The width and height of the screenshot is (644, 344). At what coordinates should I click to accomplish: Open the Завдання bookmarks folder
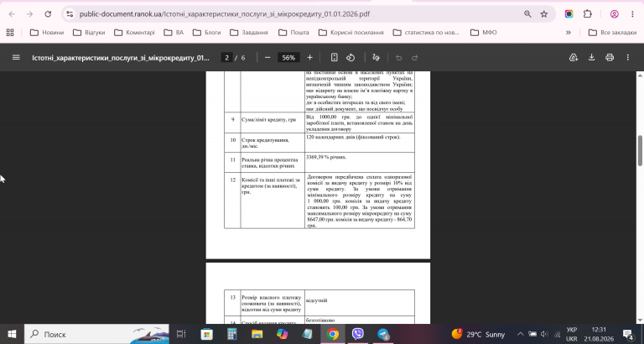point(249,33)
